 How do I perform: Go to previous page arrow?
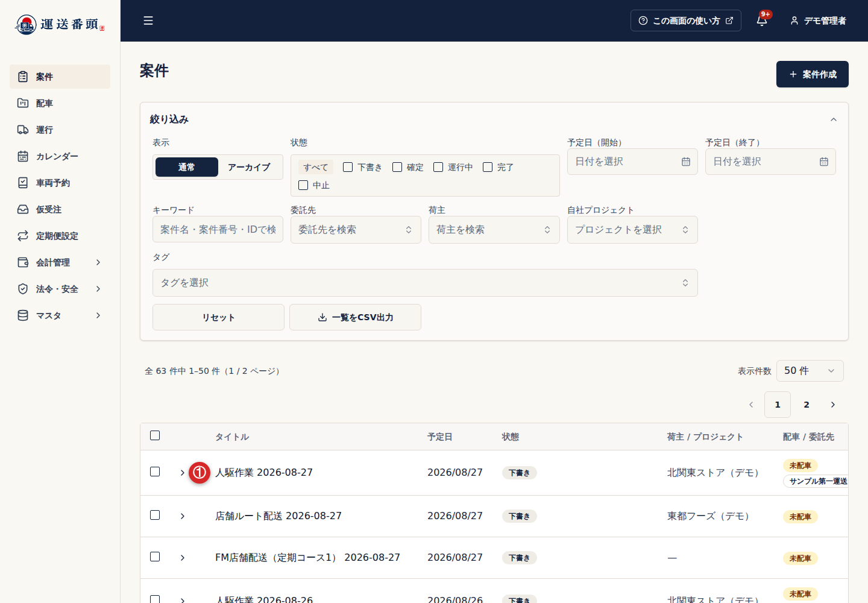click(751, 405)
